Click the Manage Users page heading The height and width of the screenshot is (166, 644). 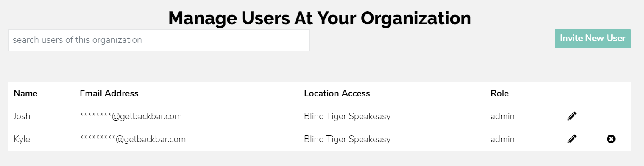[320, 18]
